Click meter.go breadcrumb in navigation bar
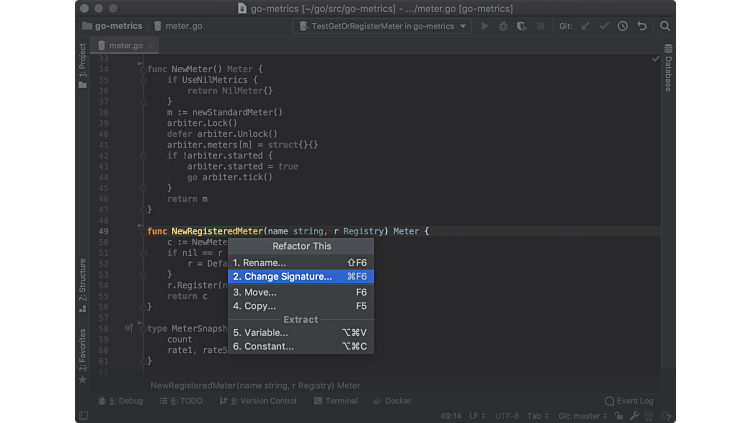Screen dimensions: 752x423 pyautogui.click(x=178, y=26)
